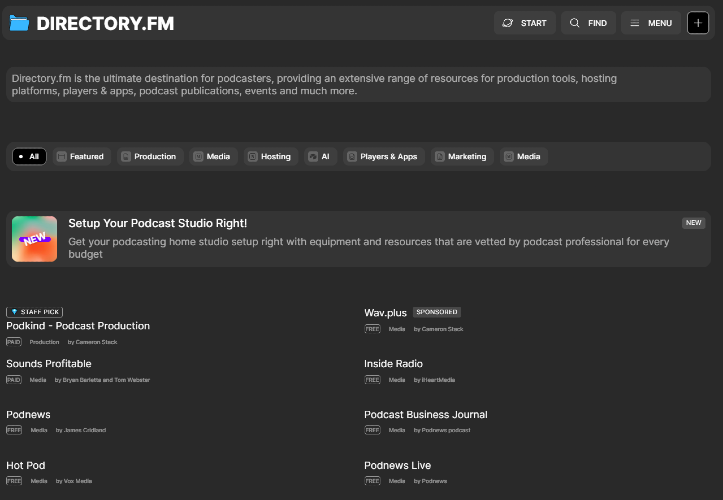Viewport: 723px width, 500px height.
Task: Click FREE tag under Podcast Business Journal
Action: point(373,430)
